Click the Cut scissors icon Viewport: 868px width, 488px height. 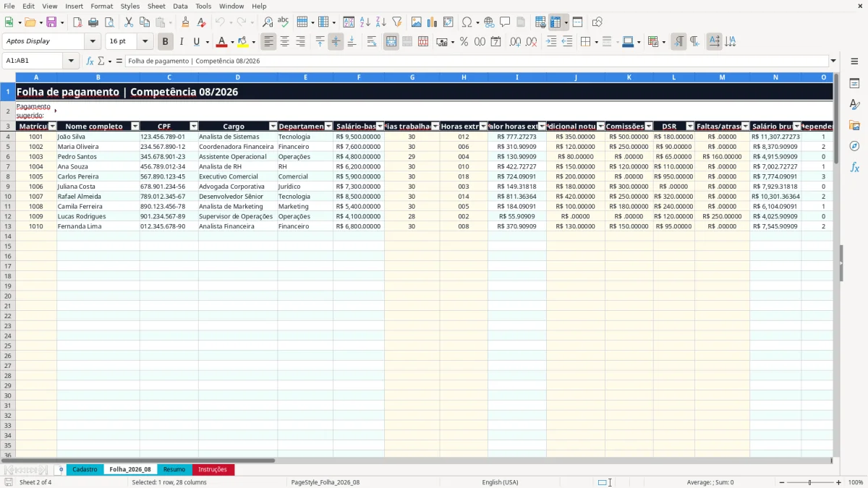[x=129, y=22]
